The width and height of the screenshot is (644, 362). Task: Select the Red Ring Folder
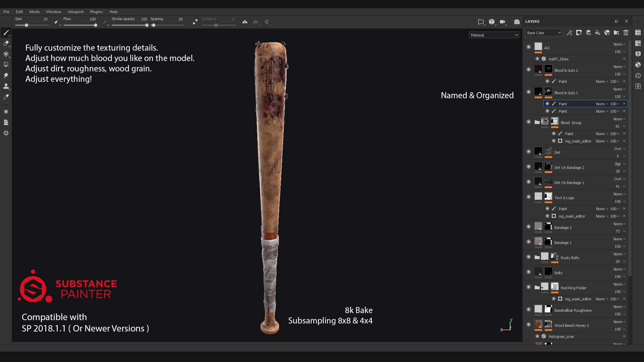[576, 288]
